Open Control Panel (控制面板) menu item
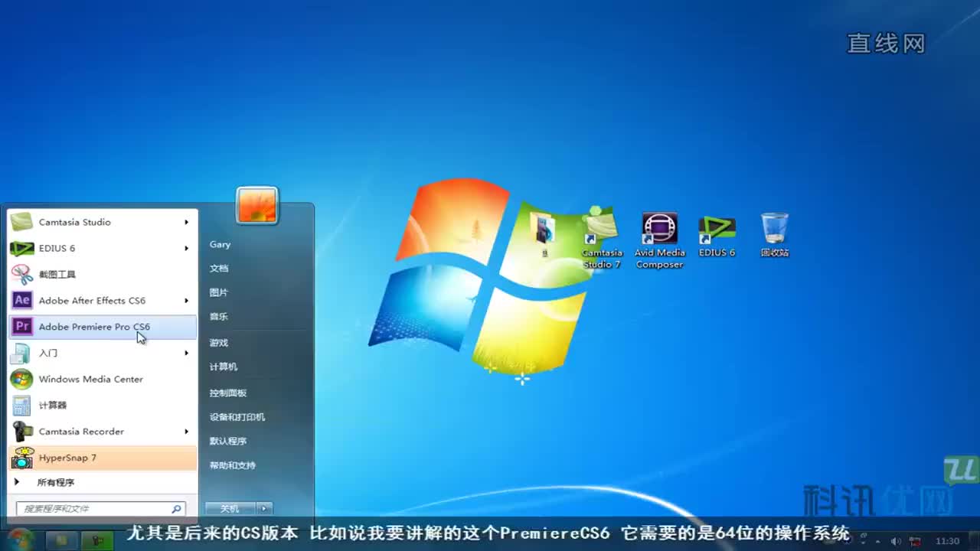 click(228, 393)
